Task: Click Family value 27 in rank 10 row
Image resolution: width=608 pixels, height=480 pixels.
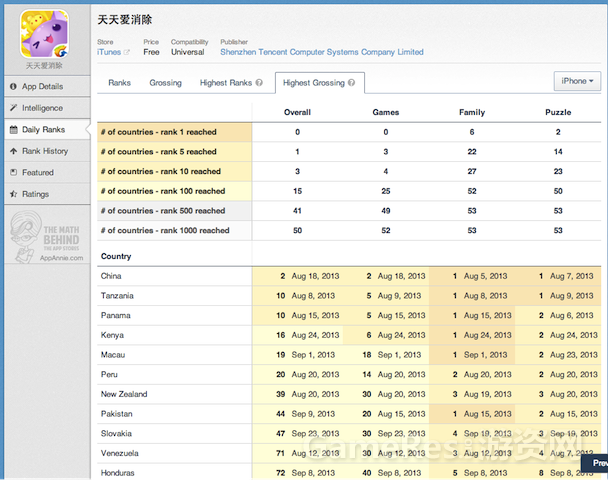Action: click(x=472, y=171)
